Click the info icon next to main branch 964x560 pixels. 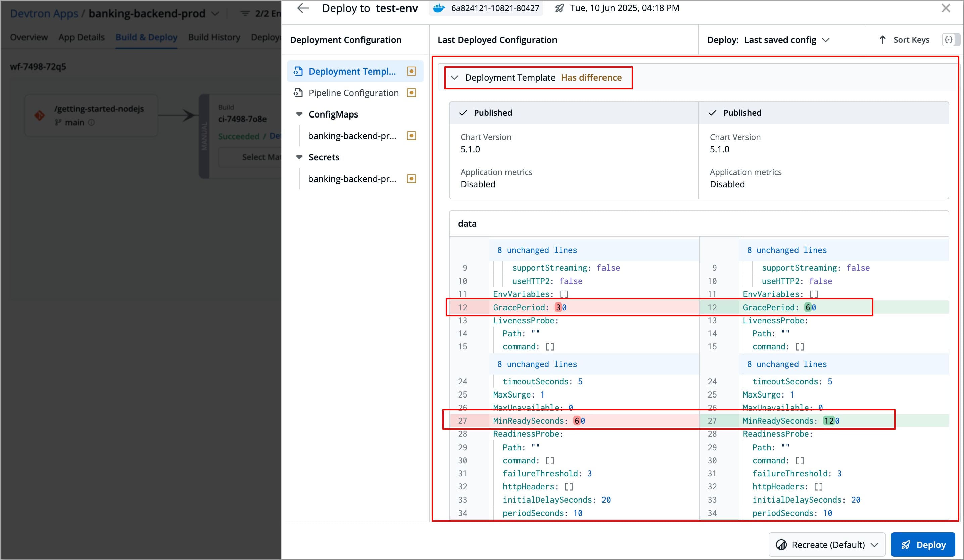click(91, 123)
